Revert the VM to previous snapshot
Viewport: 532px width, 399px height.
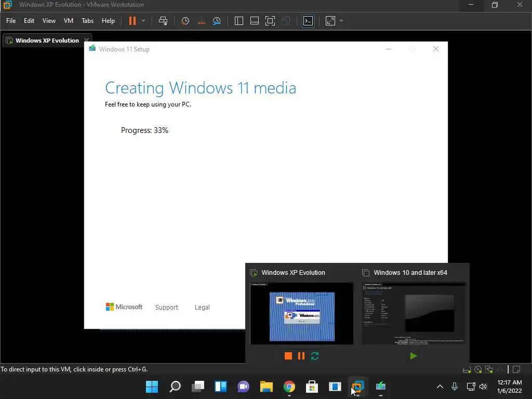(201, 21)
